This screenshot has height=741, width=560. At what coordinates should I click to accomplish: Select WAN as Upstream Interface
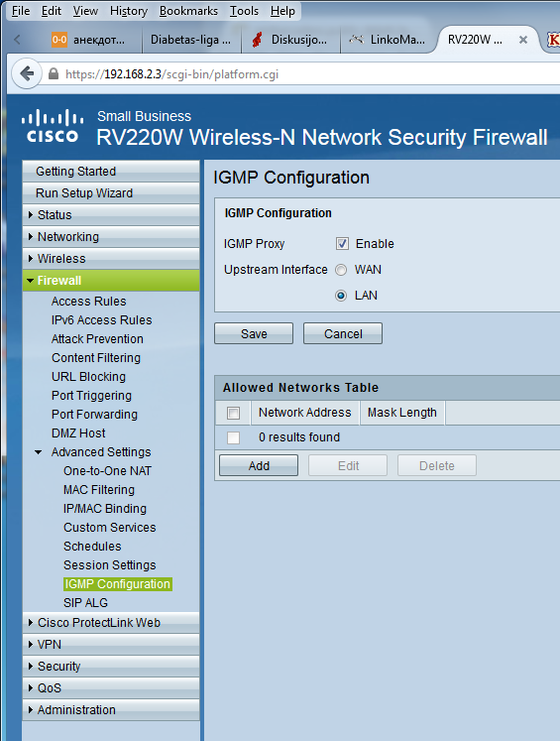point(341,270)
